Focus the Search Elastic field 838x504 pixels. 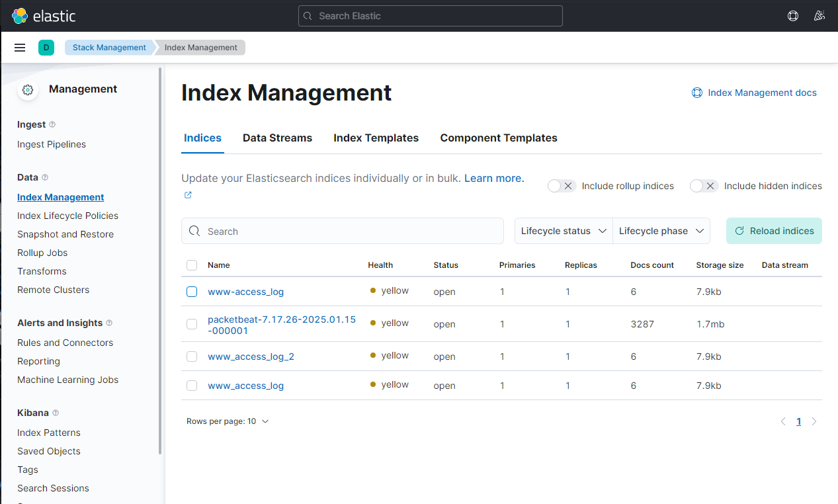(x=431, y=16)
